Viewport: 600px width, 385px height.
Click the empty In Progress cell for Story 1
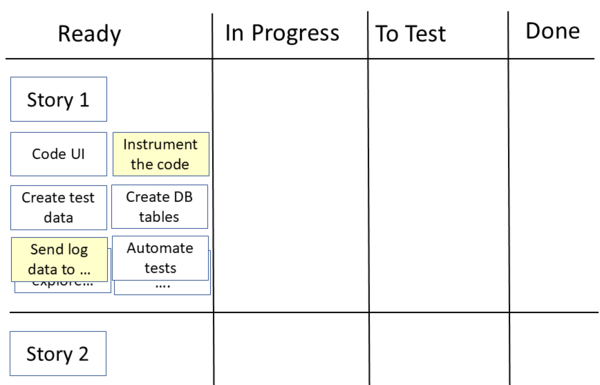tap(290, 186)
